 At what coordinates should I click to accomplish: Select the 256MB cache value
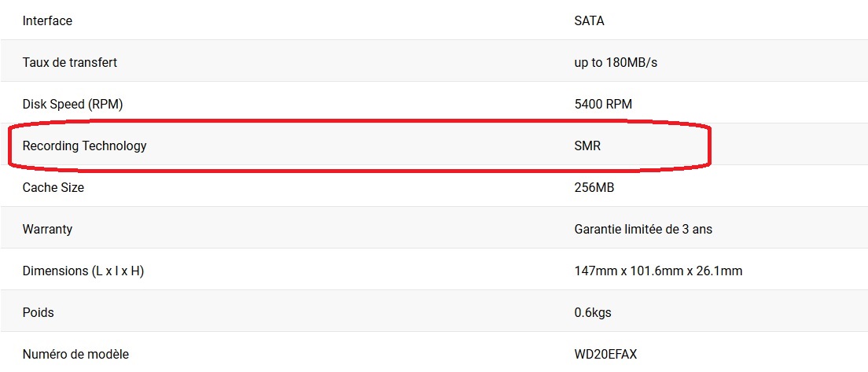594,188
